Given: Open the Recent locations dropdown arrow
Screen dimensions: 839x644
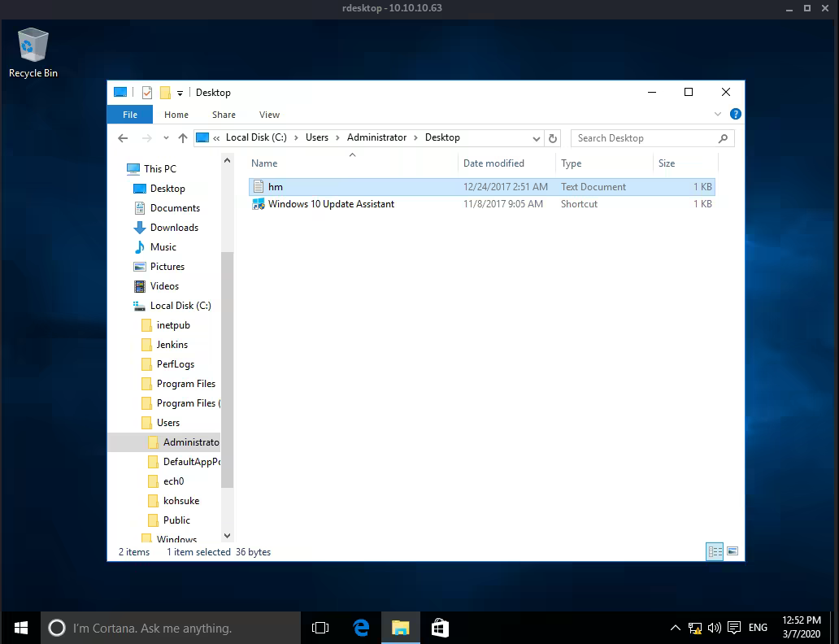Looking at the screenshot, I should [166, 138].
